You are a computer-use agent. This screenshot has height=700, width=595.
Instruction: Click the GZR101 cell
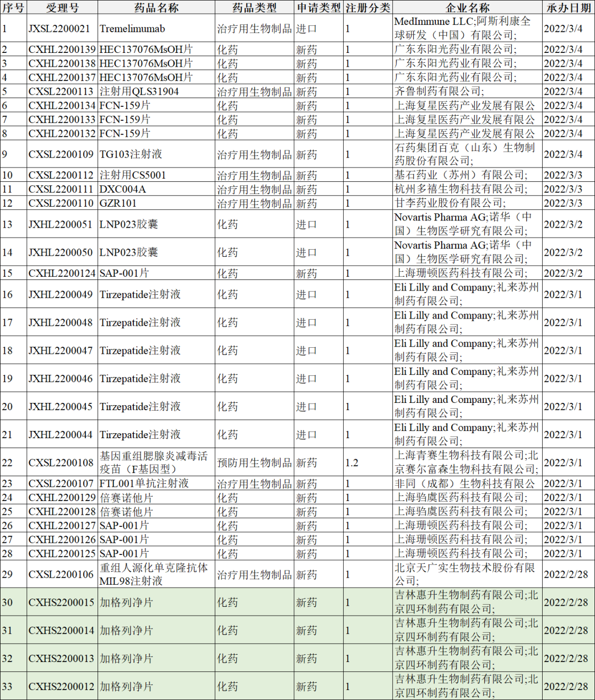click(x=156, y=203)
